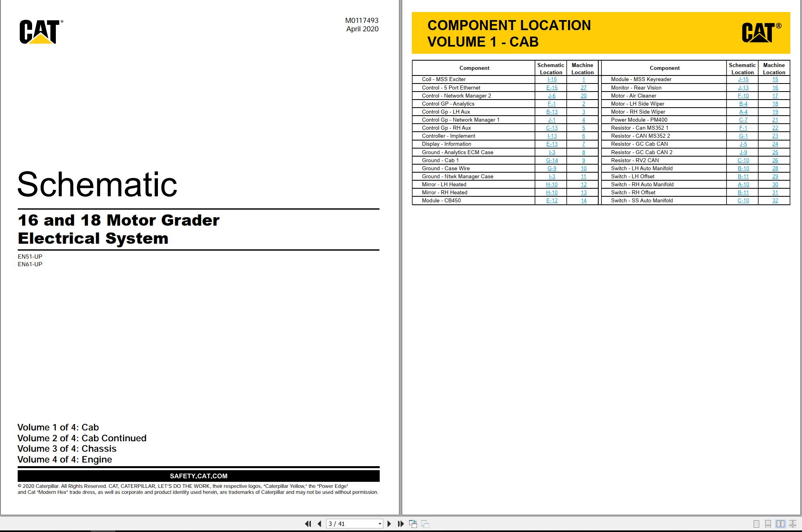The image size is (802, 532).
Task: Click the EN51-UP serial prefix text
Action: (x=30, y=256)
